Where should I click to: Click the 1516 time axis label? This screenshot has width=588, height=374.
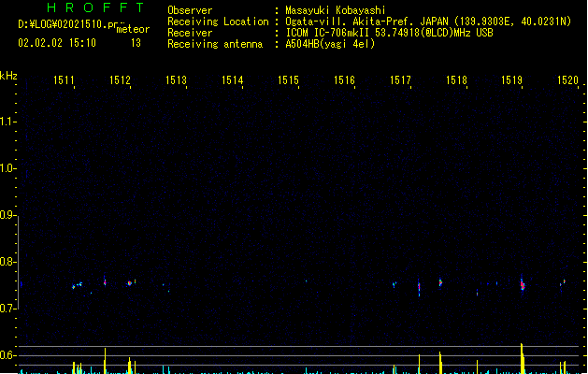[344, 80]
